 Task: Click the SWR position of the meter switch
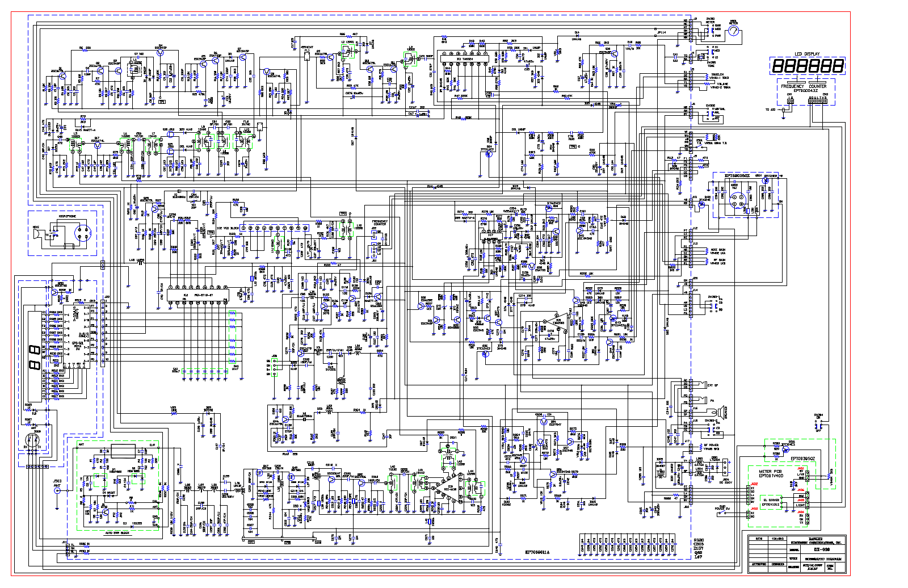(717, 26)
